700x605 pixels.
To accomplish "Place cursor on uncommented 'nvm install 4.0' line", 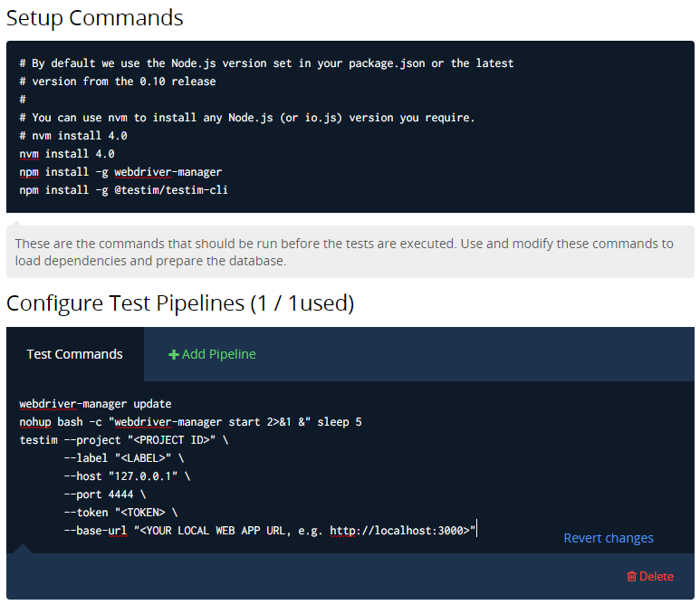I will pyautogui.click(x=67, y=154).
